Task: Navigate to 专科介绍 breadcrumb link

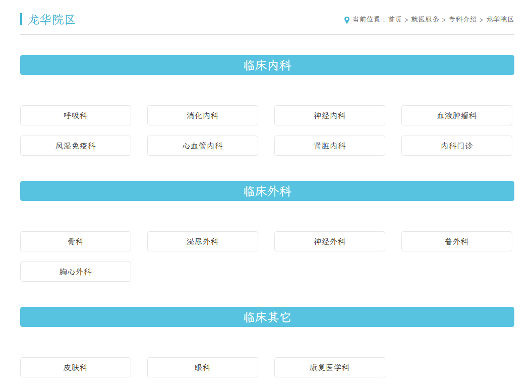Action: (x=462, y=20)
